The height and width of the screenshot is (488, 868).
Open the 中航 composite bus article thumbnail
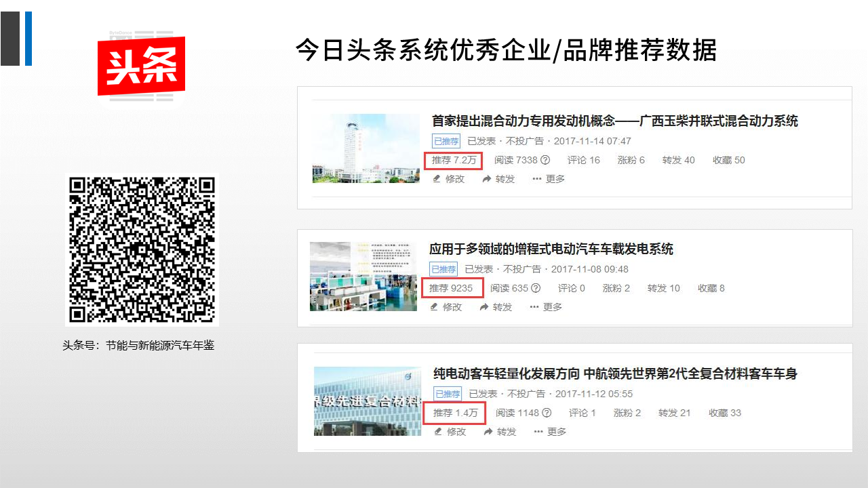tap(368, 401)
